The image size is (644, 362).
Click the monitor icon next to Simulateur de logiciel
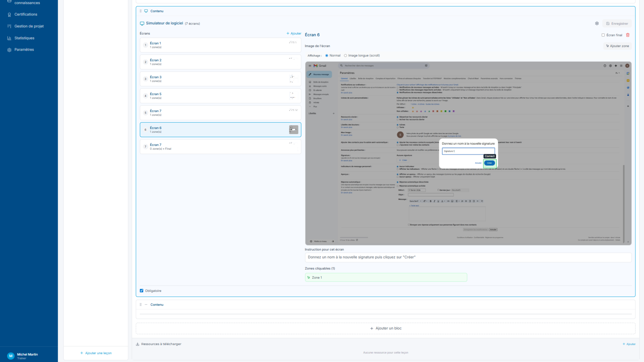tap(142, 23)
